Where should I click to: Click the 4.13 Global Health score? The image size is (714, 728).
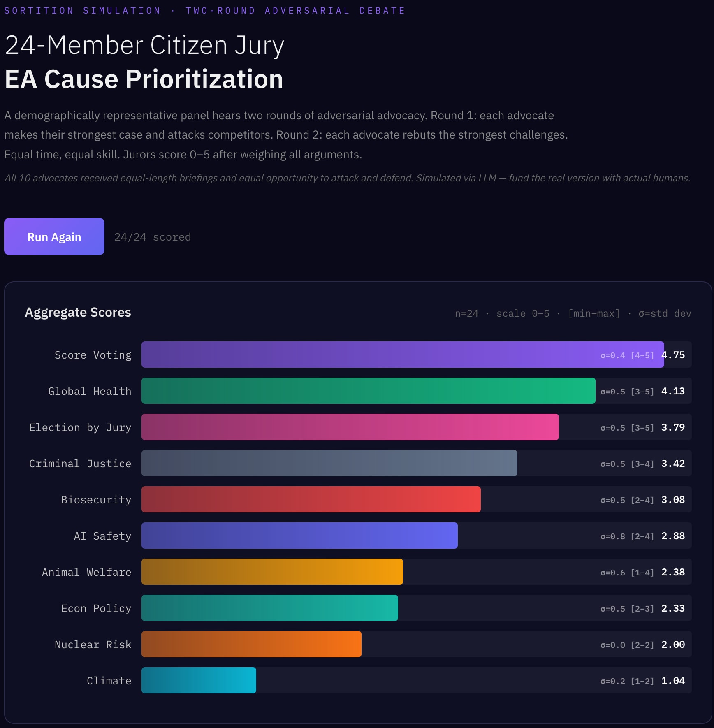[x=673, y=391]
